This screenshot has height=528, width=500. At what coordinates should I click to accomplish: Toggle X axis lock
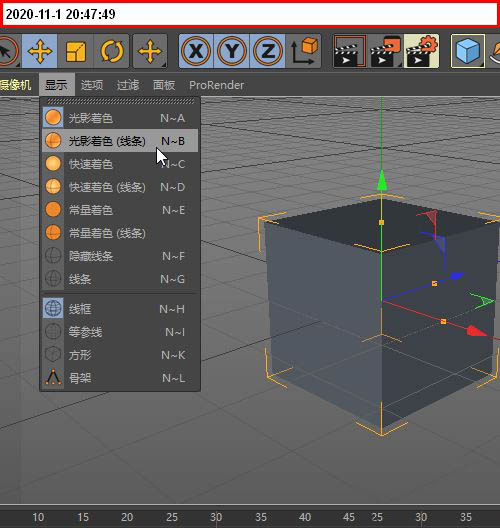pyautogui.click(x=196, y=51)
